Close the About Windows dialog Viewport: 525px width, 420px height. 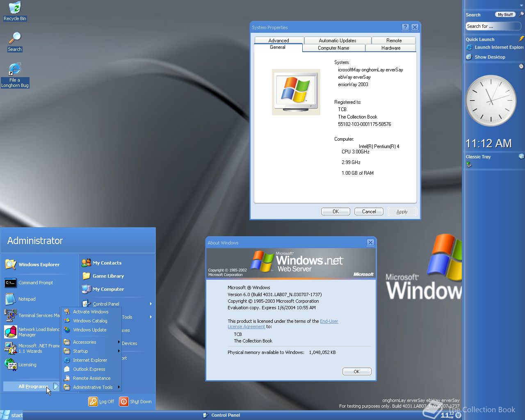click(370, 242)
